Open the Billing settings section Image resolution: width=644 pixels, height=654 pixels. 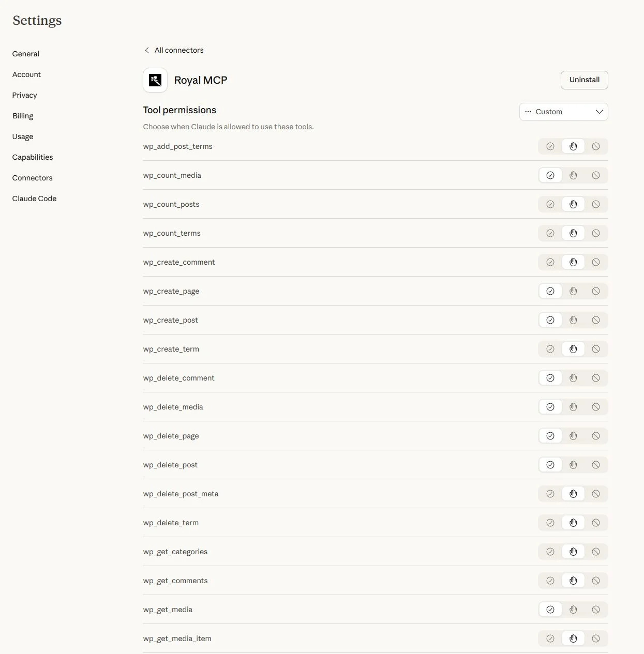click(x=22, y=116)
